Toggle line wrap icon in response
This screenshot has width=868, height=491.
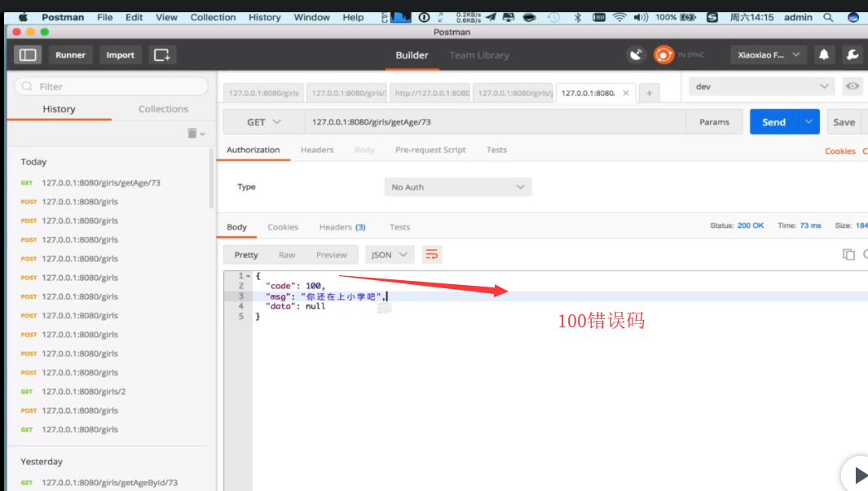click(x=432, y=254)
